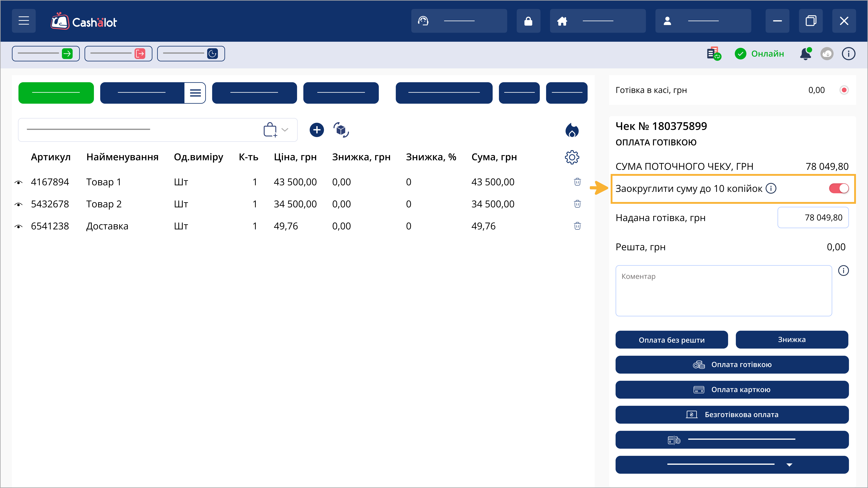The height and width of the screenshot is (488, 868).
Task: Open the hamburger main menu
Action: 24,21
